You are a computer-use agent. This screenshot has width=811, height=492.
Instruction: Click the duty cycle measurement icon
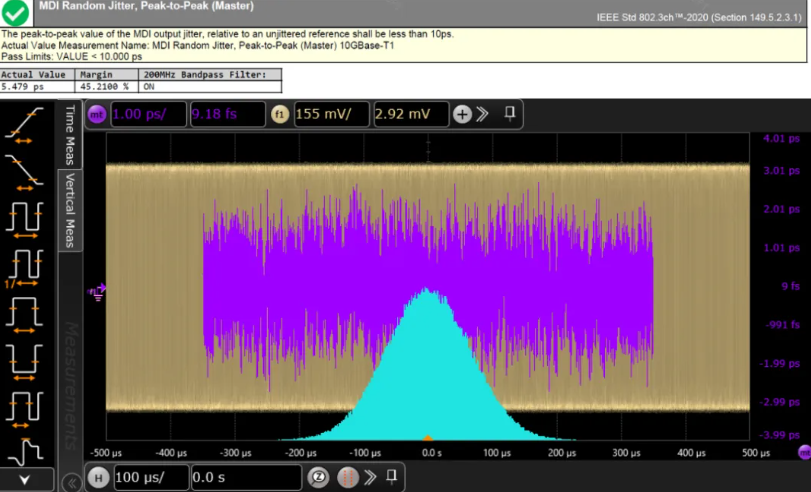click(25, 408)
